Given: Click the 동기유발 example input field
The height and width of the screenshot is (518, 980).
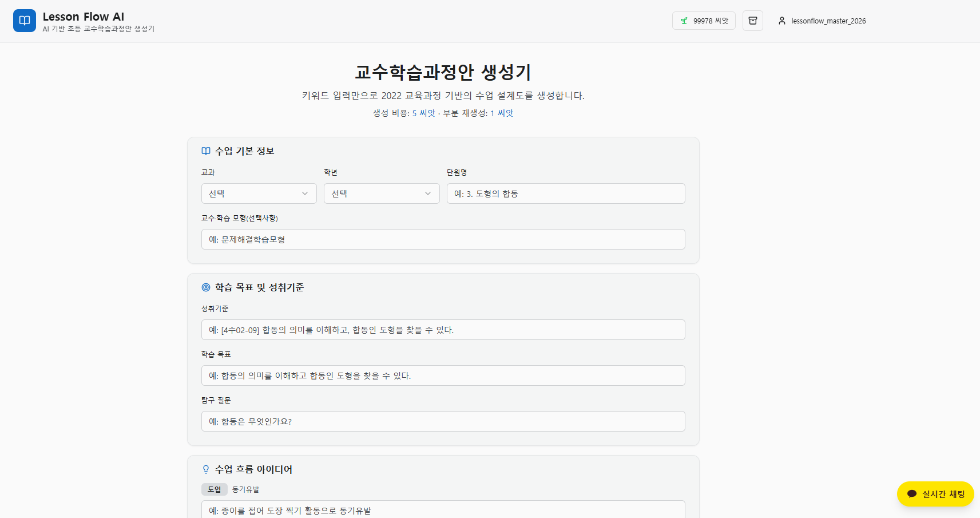Looking at the screenshot, I should [443, 509].
